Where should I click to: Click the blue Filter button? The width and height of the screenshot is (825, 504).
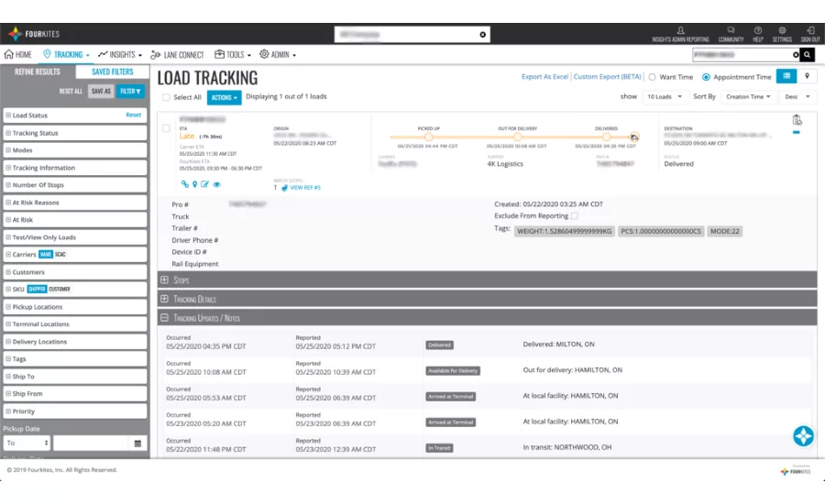pyautogui.click(x=130, y=92)
